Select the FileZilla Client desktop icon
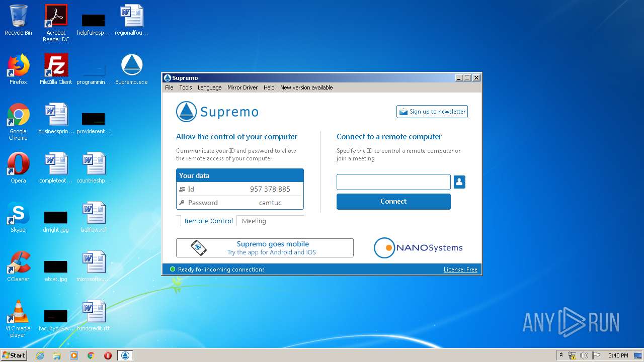This screenshot has height=362, width=644. [x=56, y=69]
